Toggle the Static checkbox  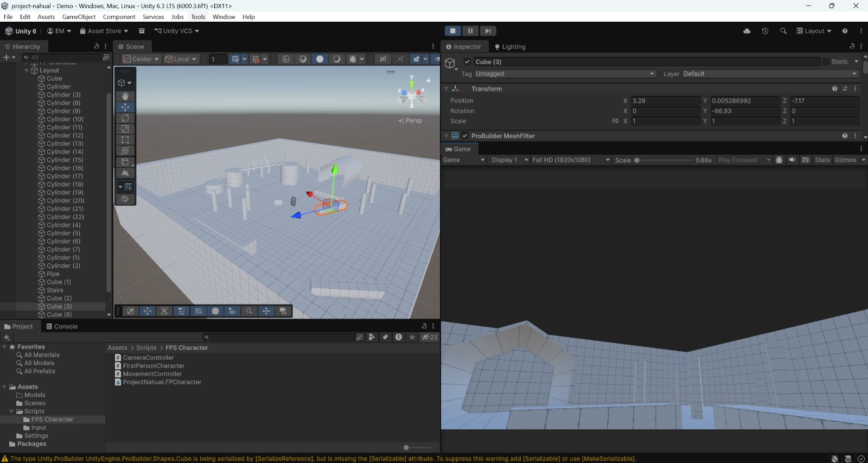[826, 62]
